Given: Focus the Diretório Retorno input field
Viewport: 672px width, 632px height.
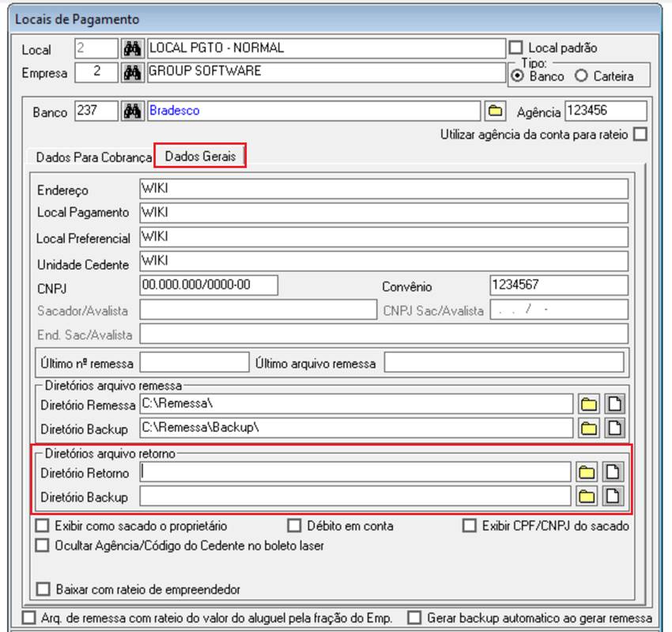Looking at the screenshot, I should click(x=355, y=471).
